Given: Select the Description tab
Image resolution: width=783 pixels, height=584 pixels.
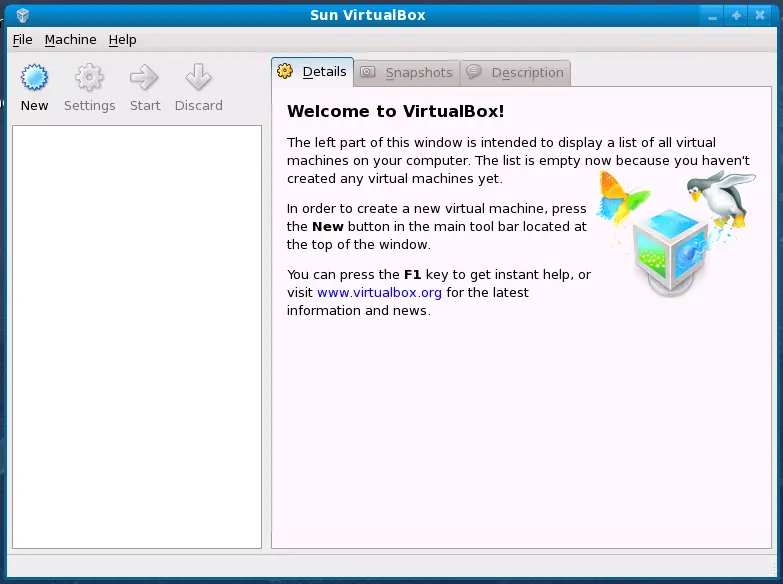Looking at the screenshot, I should (x=516, y=72).
